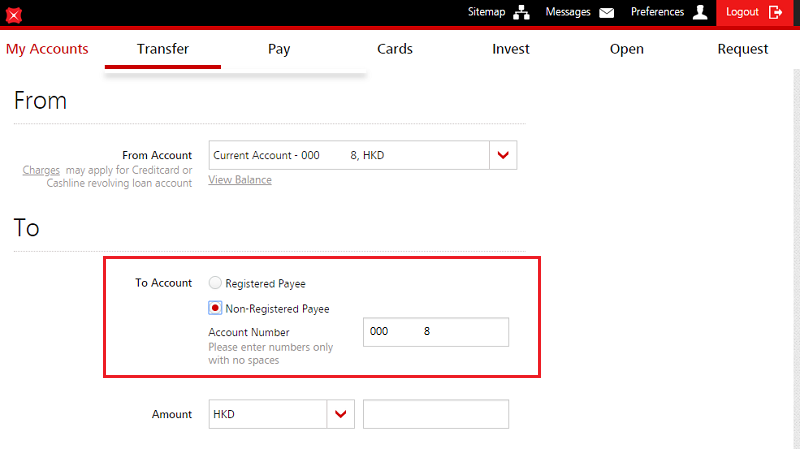Click the Amount value input field
The image size is (800, 449).
(435, 414)
